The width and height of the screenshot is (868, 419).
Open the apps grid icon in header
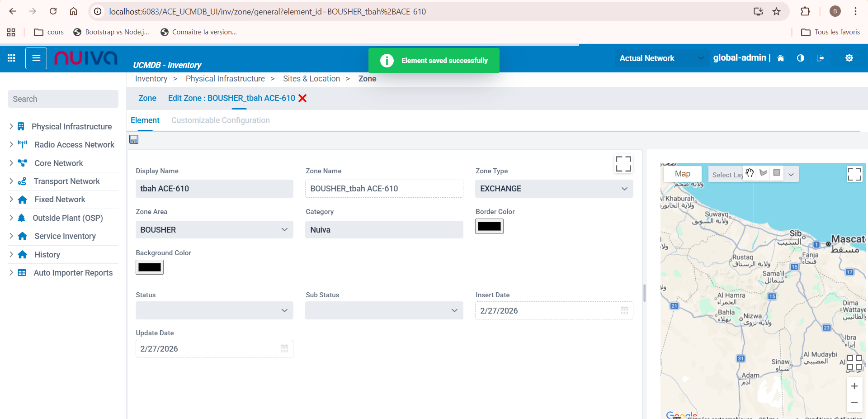tap(11, 58)
